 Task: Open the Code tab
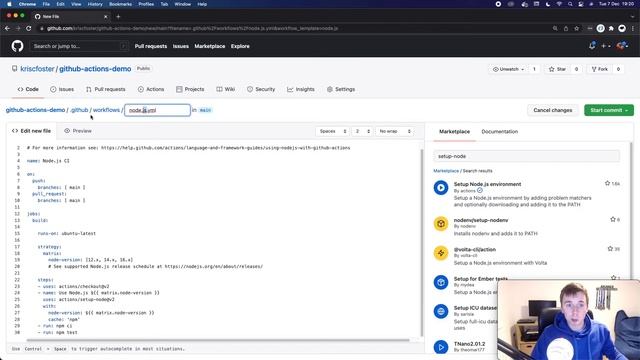tap(28, 89)
